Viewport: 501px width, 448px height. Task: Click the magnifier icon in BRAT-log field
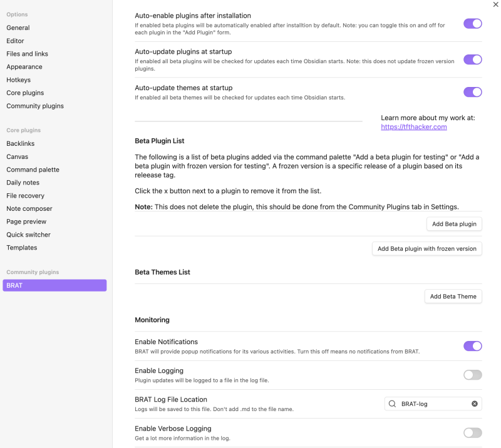click(391, 404)
